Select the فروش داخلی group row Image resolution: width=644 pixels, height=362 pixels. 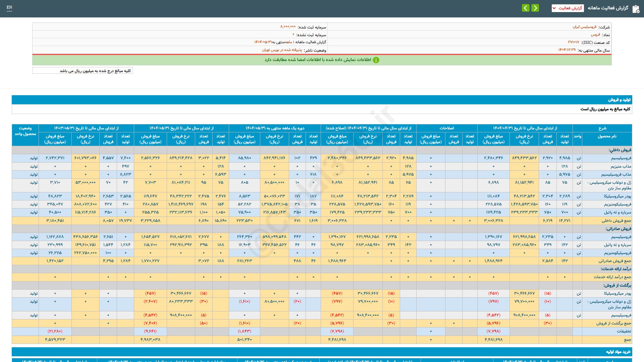[x=620, y=150]
